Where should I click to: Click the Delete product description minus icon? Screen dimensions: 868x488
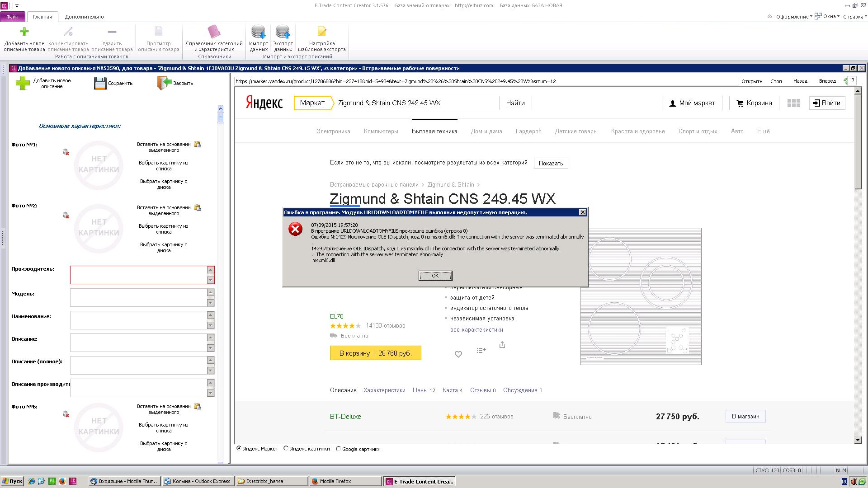112,32
